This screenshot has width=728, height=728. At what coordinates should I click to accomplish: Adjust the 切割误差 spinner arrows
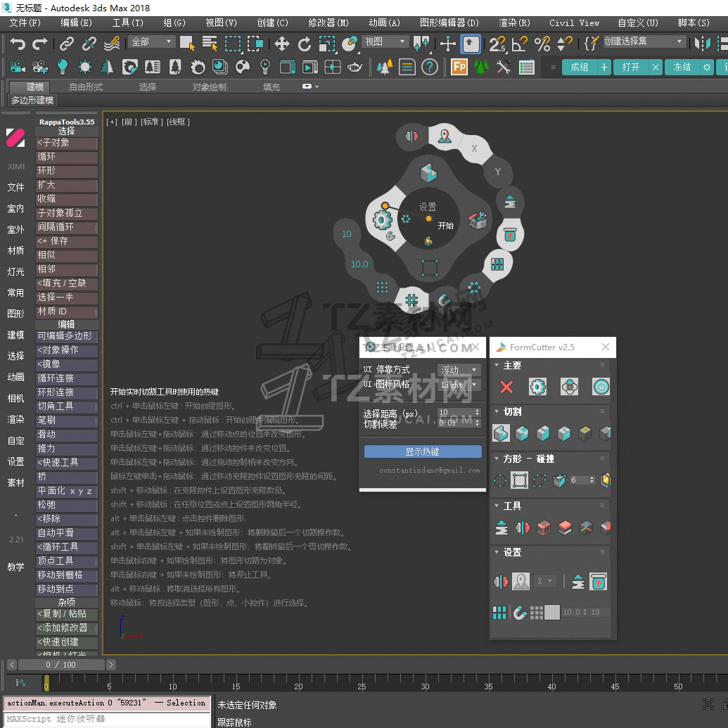pyautogui.click(x=478, y=423)
